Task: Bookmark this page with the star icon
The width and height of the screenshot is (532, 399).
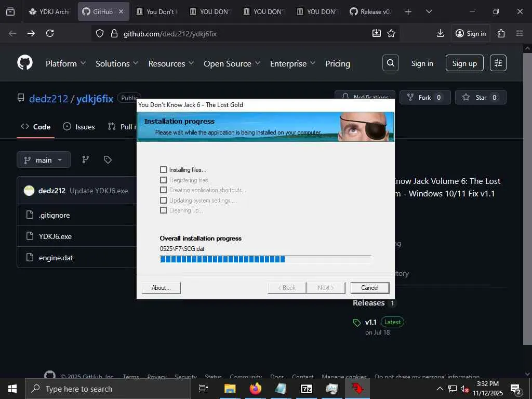Action: (391, 33)
